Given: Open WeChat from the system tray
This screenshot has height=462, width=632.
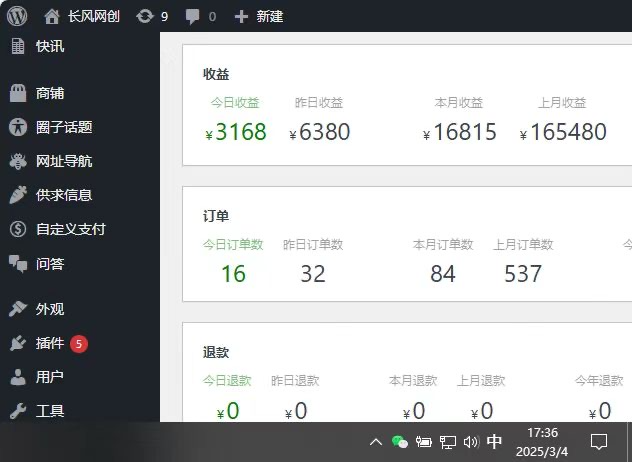Looking at the screenshot, I should 399,442.
